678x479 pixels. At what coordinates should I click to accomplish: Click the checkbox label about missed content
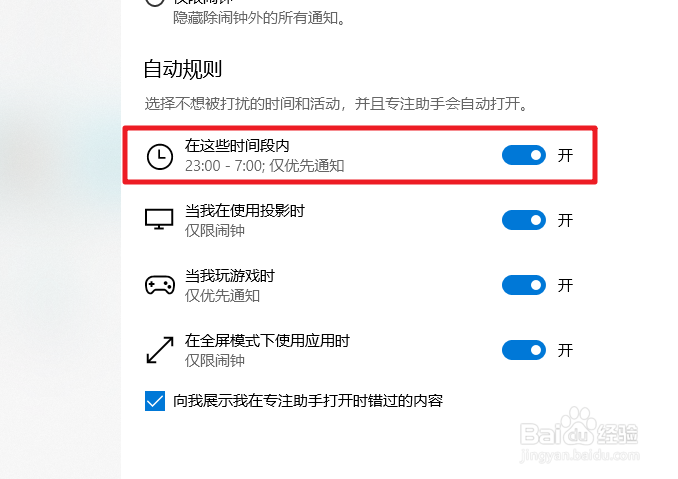tap(308, 401)
